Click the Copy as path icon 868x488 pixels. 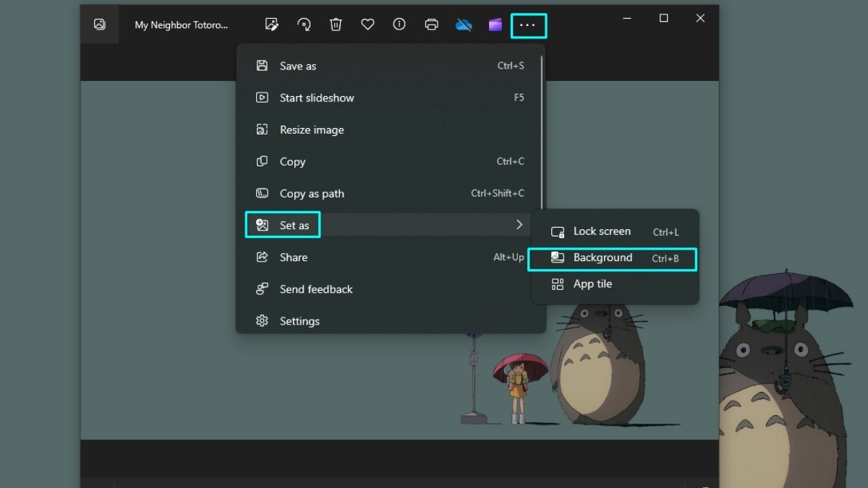263,193
